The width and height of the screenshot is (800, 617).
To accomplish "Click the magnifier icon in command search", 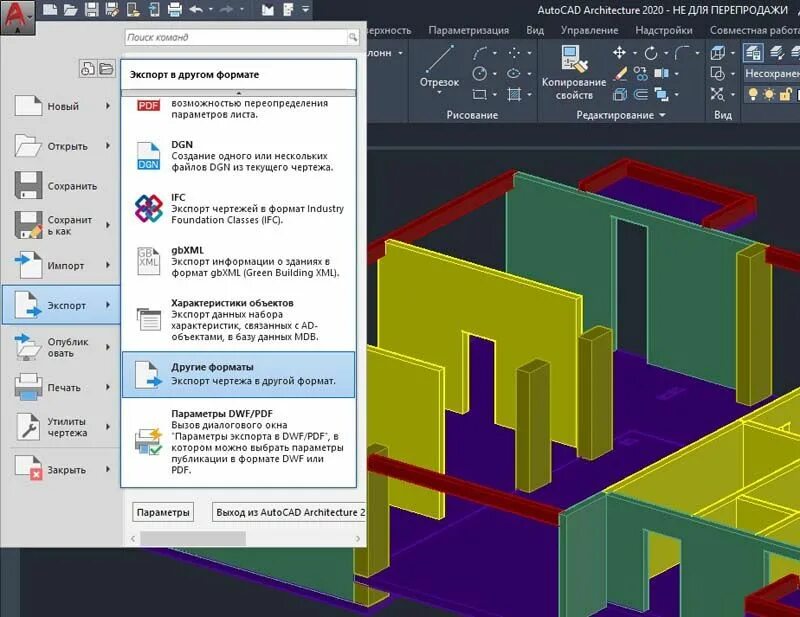I will (x=353, y=37).
